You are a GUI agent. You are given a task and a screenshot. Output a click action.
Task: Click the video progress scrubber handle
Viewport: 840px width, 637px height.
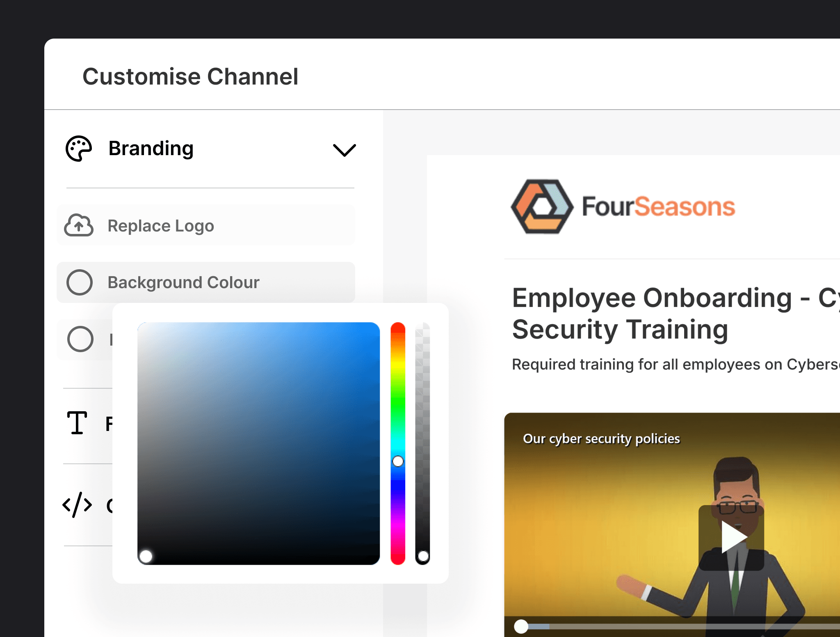click(521, 626)
